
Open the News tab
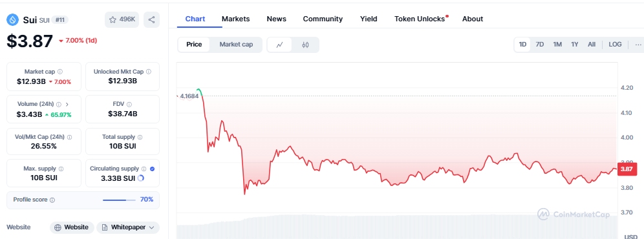pyautogui.click(x=276, y=19)
